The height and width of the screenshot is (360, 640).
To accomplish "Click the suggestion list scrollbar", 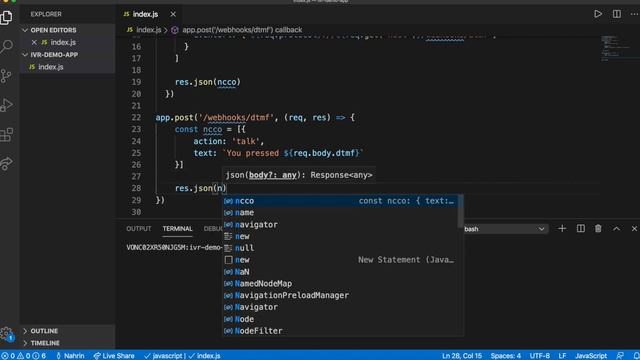I will (460, 211).
